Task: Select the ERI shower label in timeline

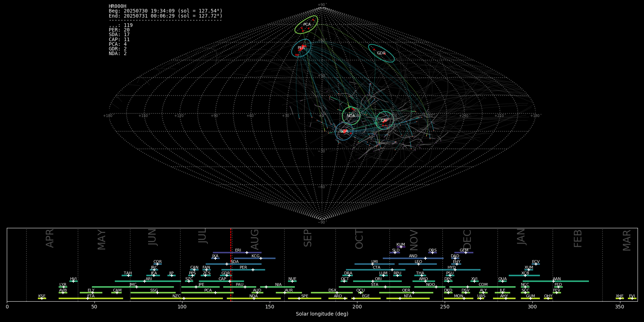Action: [x=238, y=250]
